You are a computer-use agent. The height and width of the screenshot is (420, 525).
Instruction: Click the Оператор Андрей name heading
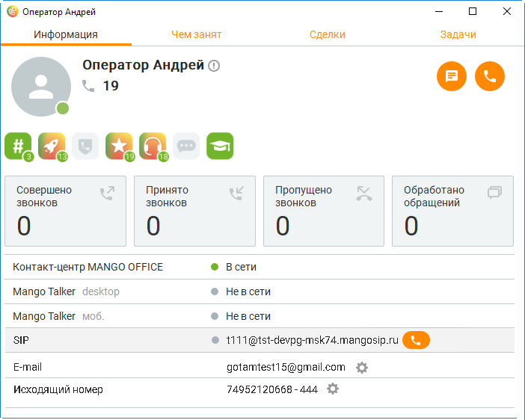[x=144, y=65]
